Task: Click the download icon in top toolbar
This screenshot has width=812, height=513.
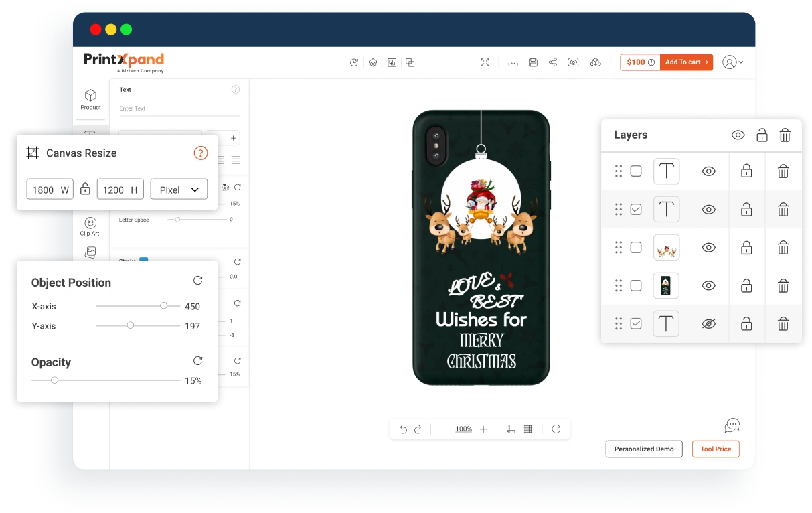Action: (x=513, y=62)
